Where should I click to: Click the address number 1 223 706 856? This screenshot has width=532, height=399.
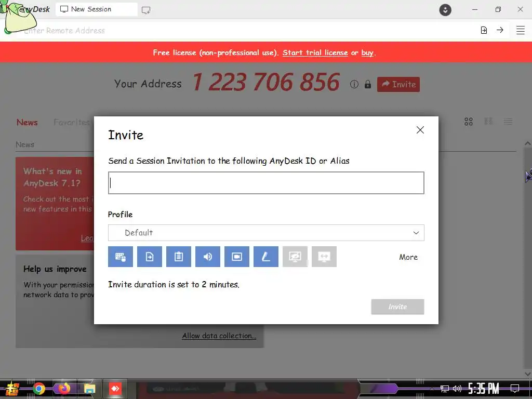tap(266, 82)
